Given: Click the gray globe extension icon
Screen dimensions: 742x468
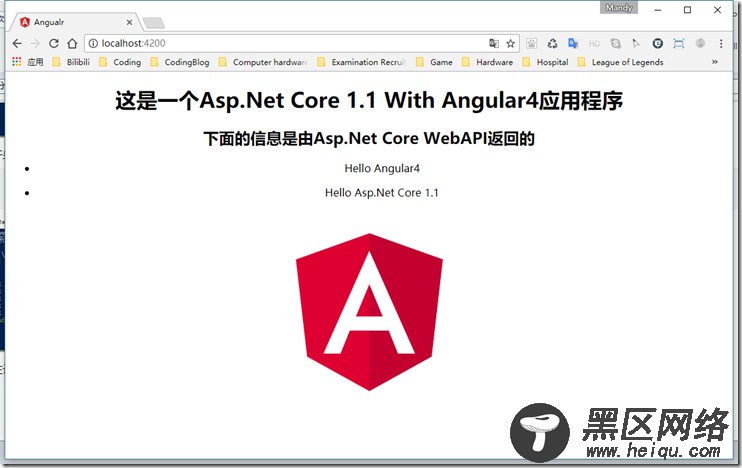Looking at the screenshot, I should tap(700, 44).
